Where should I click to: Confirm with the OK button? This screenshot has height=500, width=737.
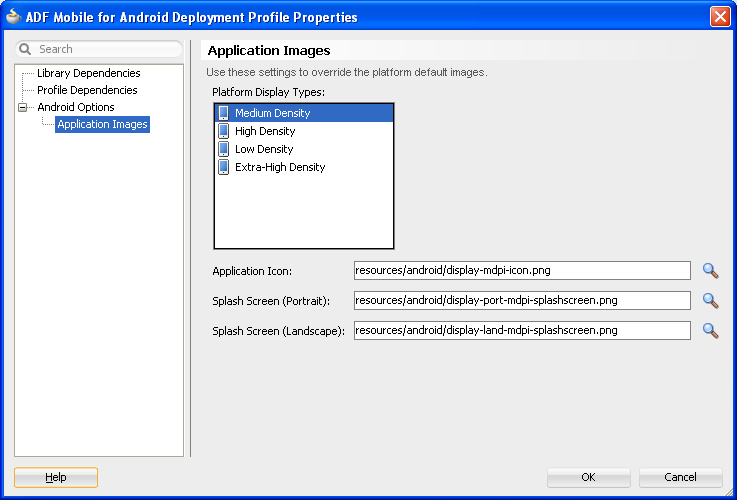click(588, 477)
